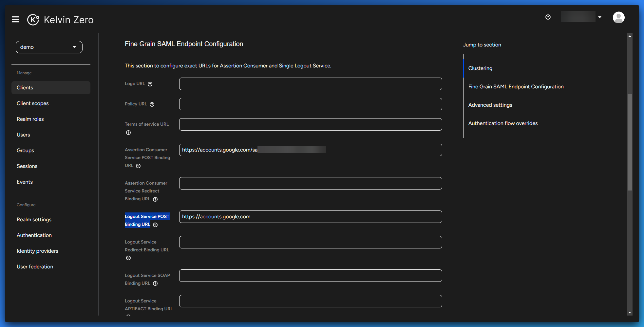
Task: Jump to Clustering section
Action: [480, 68]
